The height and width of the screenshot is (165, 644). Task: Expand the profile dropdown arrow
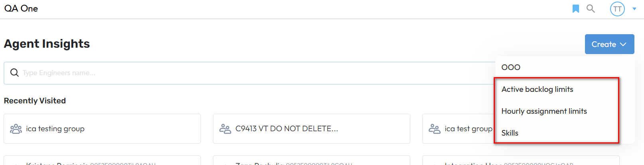point(634,9)
